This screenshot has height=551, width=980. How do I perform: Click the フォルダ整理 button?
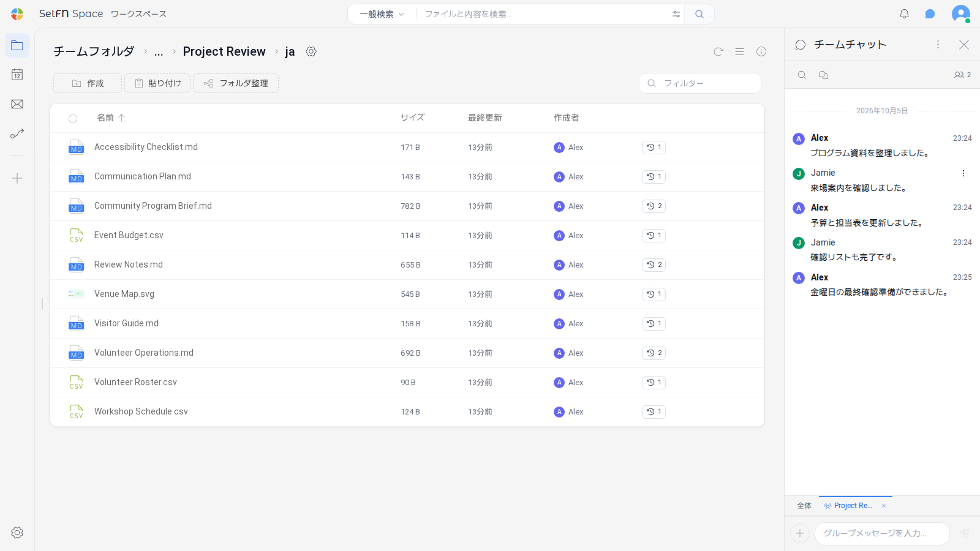(x=236, y=83)
